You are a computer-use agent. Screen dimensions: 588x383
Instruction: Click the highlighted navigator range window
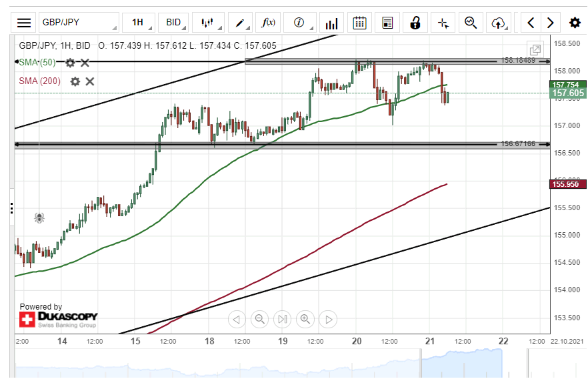click(461, 364)
